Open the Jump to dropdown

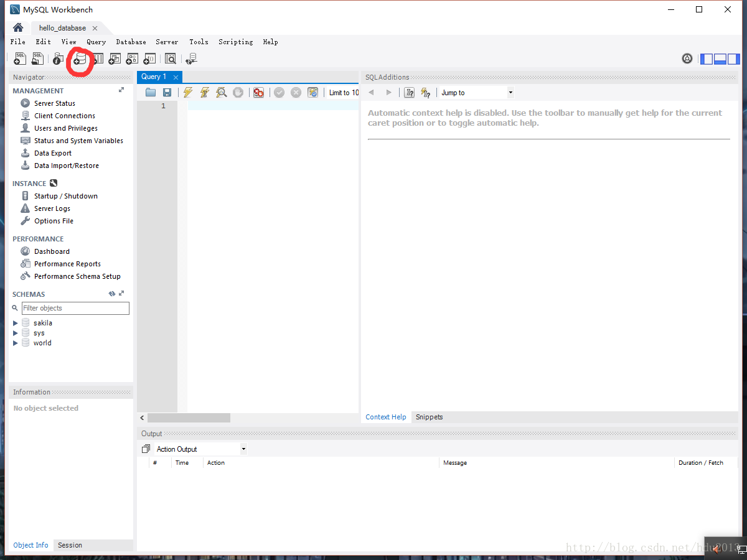point(477,93)
